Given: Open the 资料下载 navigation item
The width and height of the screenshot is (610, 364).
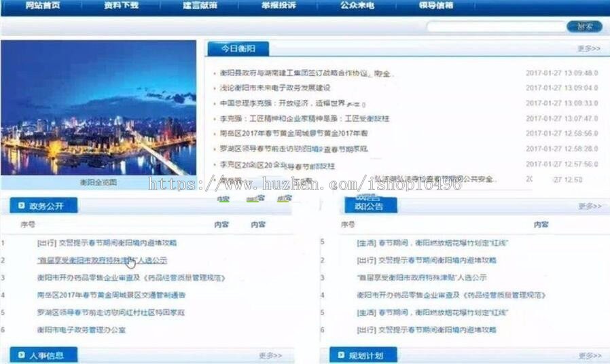Looking at the screenshot, I should pyautogui.click(x=122, y=5).
